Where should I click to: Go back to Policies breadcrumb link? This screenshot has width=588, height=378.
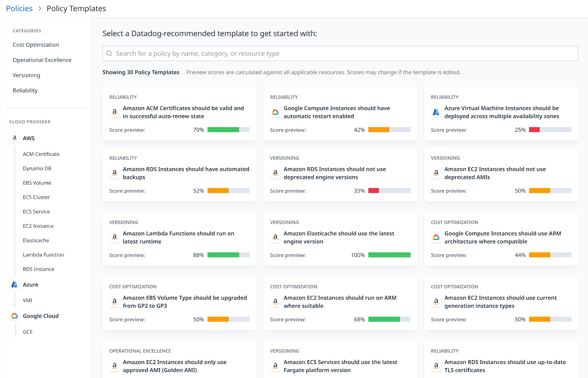(19, 8)
